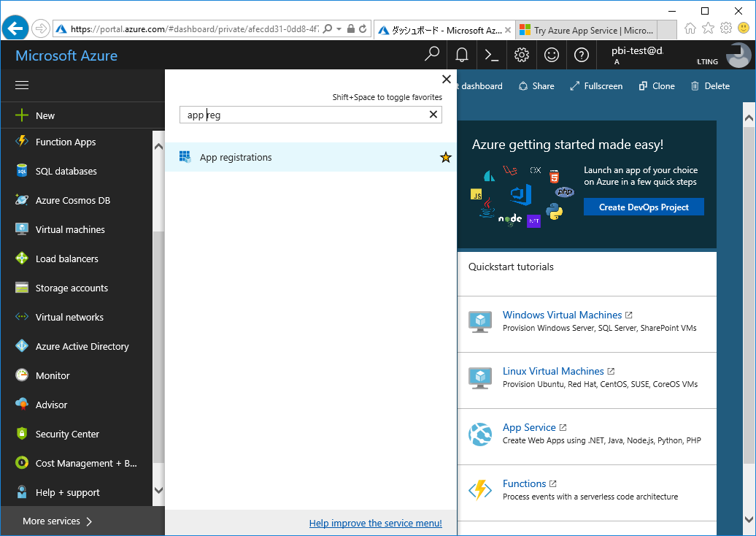
Task: Click the browser forward arrow
Action: pos(41,29)
